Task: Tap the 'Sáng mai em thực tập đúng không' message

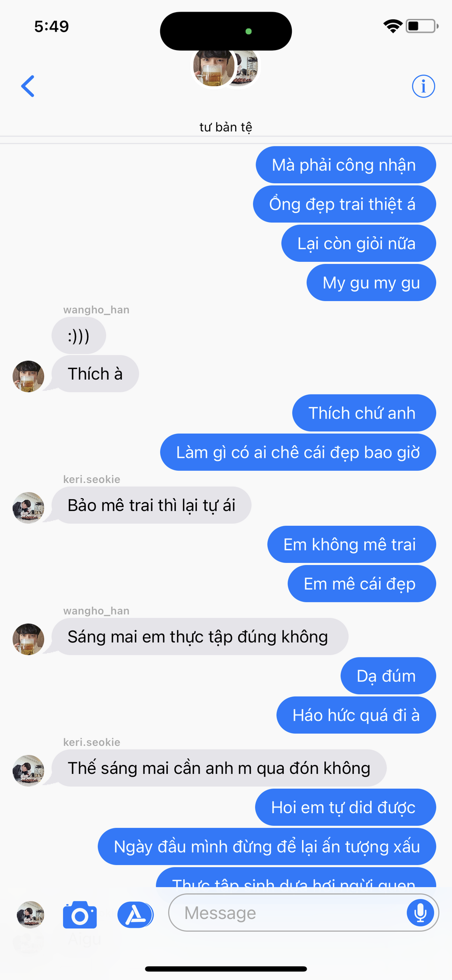Action: click(200, 636)
